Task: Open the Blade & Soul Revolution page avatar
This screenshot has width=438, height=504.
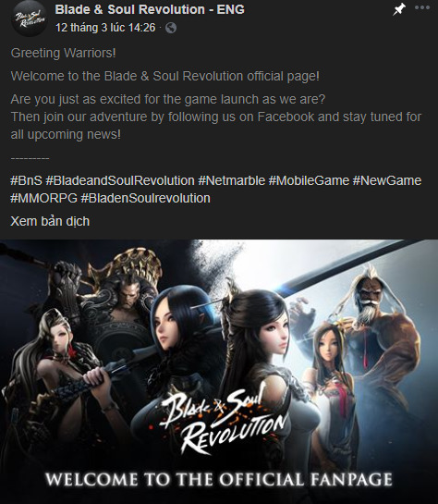Action: [x=30, y=18]
